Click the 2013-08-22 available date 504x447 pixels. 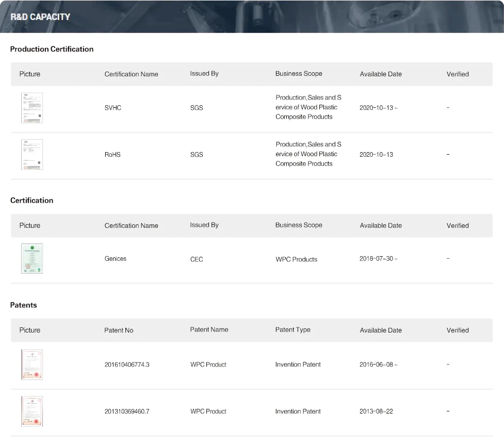376,411
